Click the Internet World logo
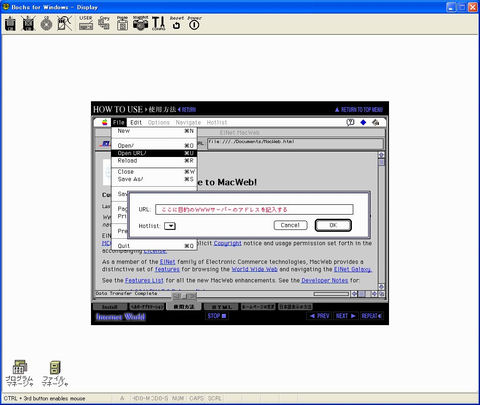 click(121, 317)
